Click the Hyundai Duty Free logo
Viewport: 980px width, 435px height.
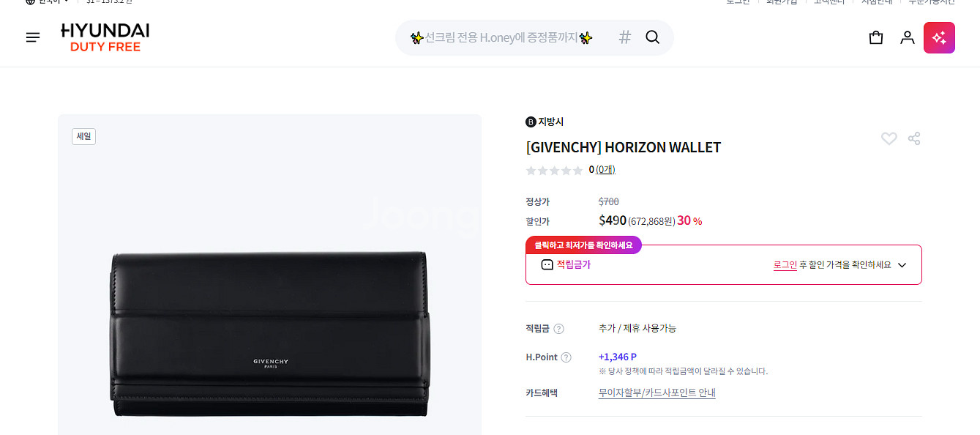tap(105, 37)
